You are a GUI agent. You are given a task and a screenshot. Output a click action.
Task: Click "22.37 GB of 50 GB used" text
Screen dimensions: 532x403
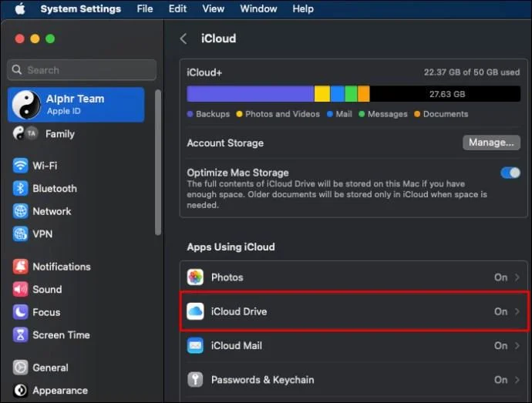pos(472,72)
